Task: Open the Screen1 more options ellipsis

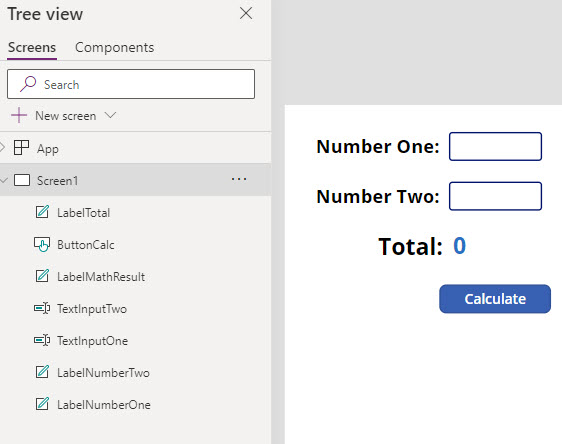Action: [x=239, y=179]
